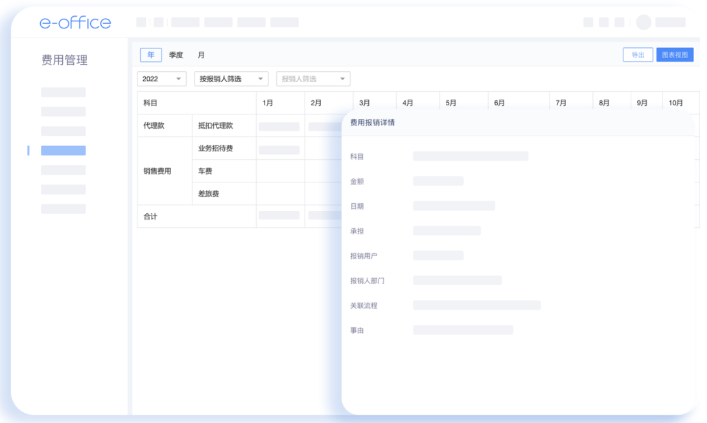This screenshot has height=423, width=707.
Task: Switch to the 月 (month) tab
Action: pos(201,55)
